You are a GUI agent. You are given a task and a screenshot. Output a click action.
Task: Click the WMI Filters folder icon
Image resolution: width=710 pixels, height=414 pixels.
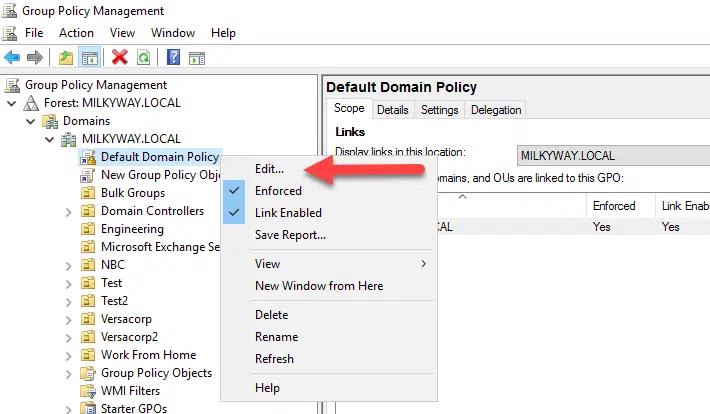(x=88, y=391)
